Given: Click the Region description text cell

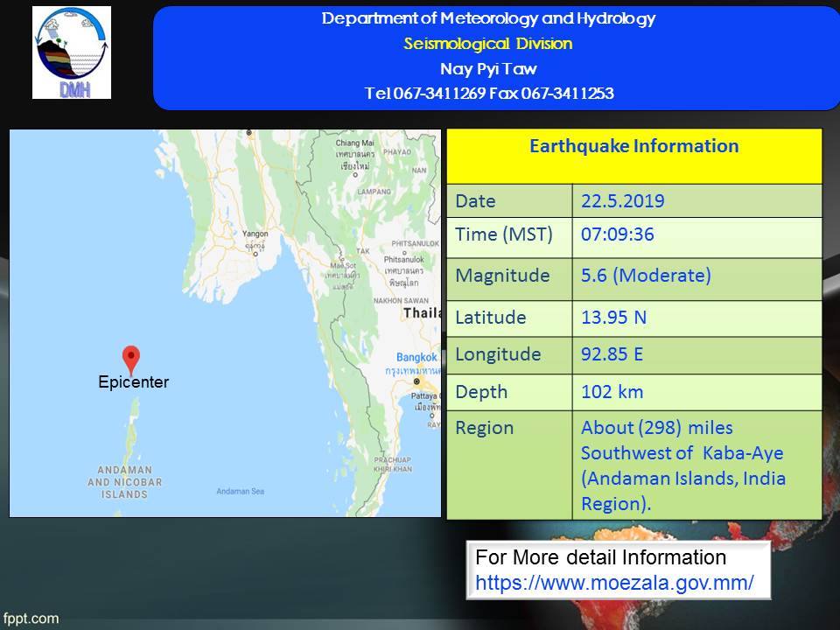Looking at the screenshot, I should click(x=683, y=465).
